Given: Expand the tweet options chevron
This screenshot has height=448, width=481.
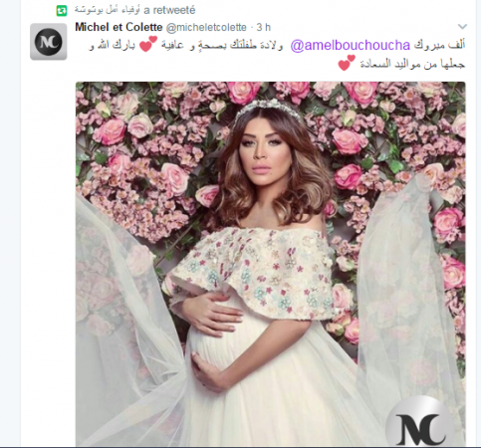Looking at the screenshot, I should [x=462, y=26].
